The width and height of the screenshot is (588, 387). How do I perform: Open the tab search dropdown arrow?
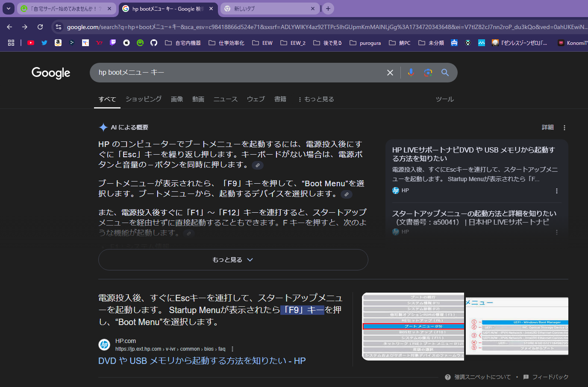click(9, 9)
